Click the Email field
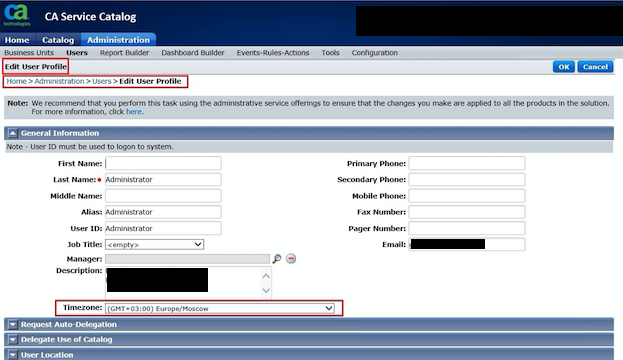Viewport: 623px width, 360px height. 467,244
